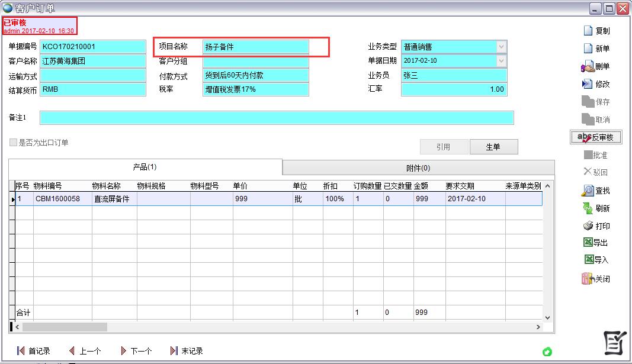This screenshot has height=364, width=632.
Task: Open the 单据日期 date dropdown
Action: [x=500, y=61]
